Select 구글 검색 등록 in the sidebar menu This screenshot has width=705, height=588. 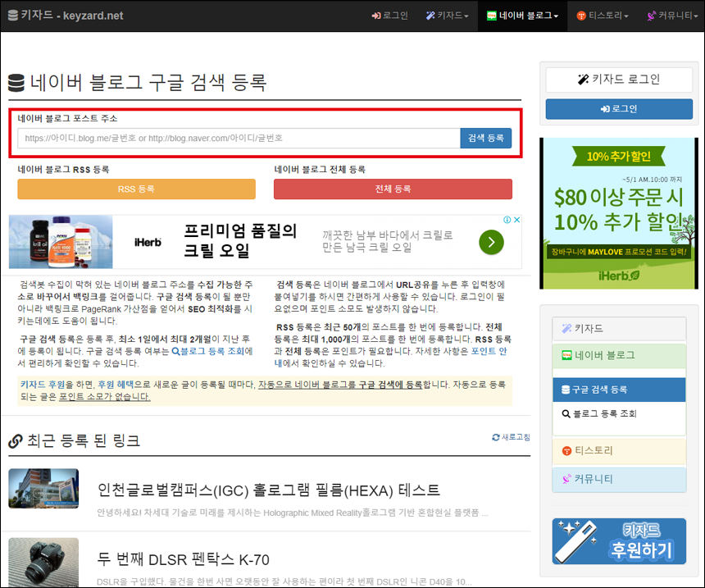619,390
